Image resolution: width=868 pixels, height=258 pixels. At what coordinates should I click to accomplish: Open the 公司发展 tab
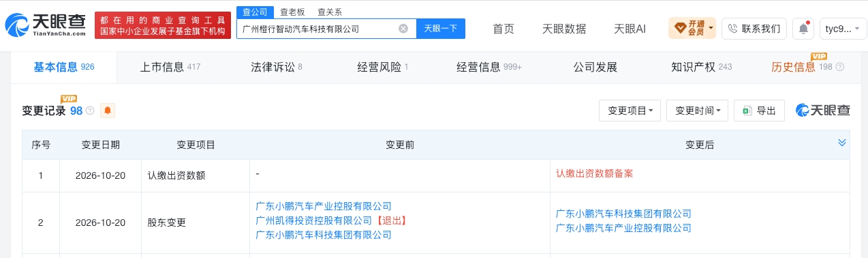click(x=595, y=67)
